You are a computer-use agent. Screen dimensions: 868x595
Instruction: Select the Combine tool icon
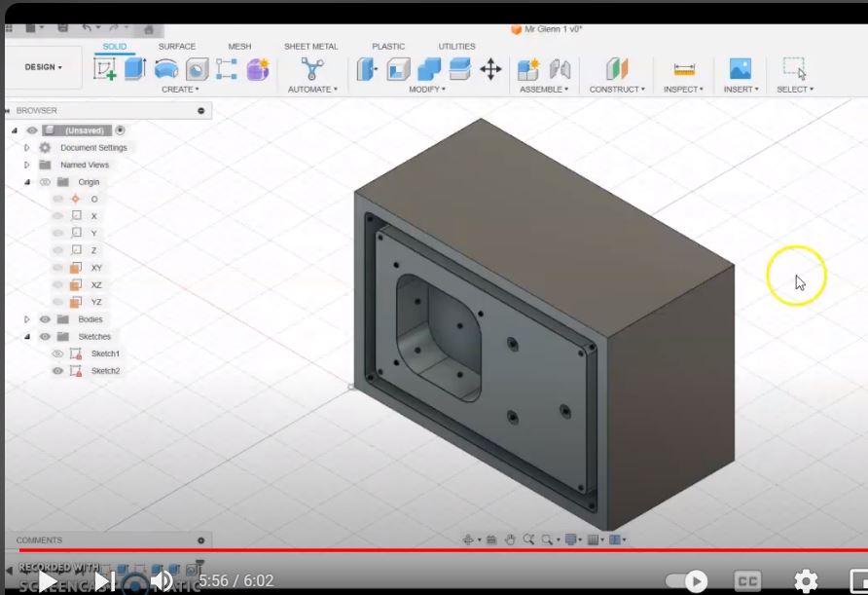click(x=429, y=69)
